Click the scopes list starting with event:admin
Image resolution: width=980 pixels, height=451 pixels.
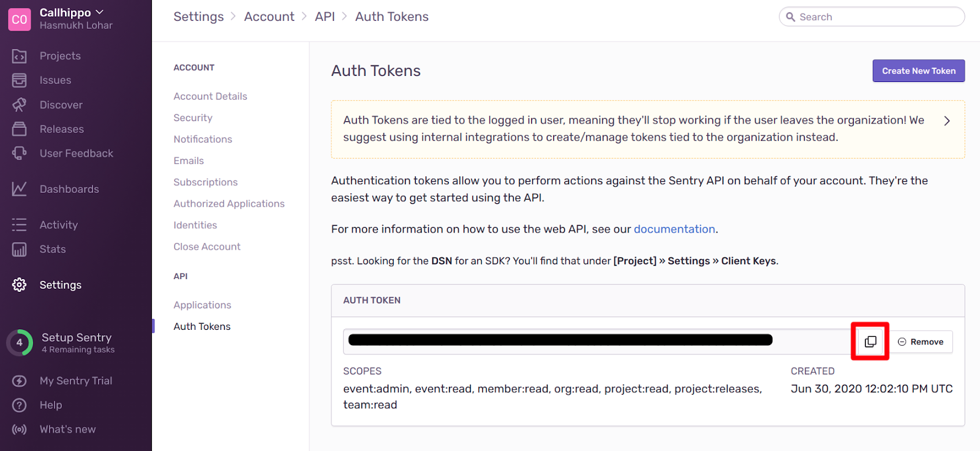click(552, 397)
